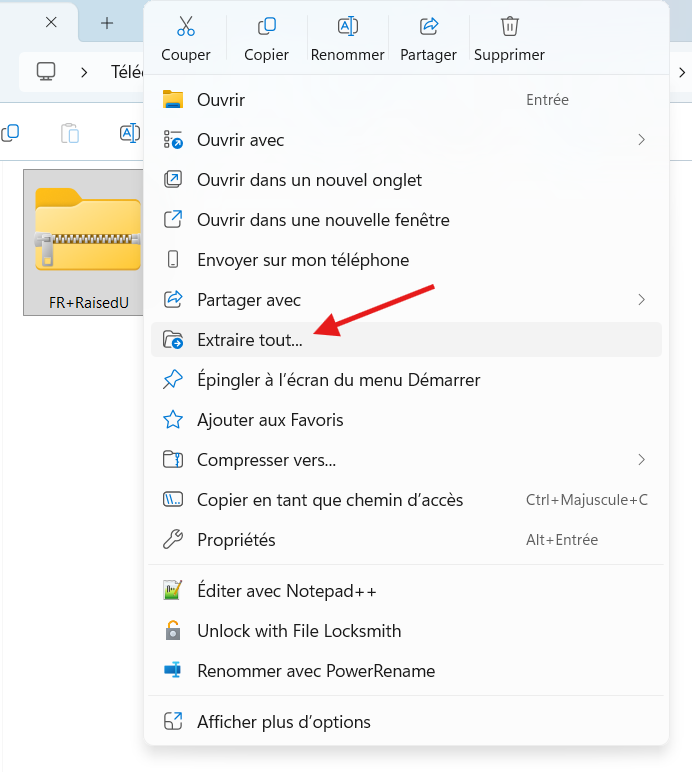Click the Copier icon in context menu
692x772 pixels.
266,27
